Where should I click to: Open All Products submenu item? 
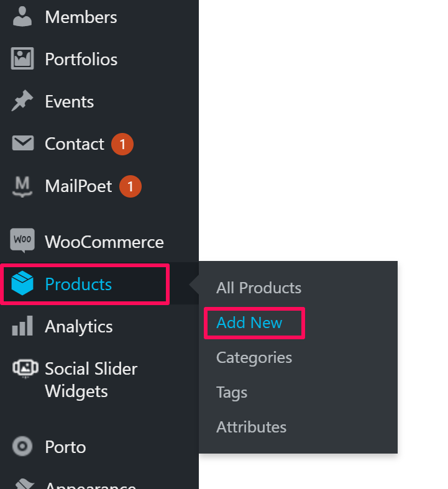pos(258,288)
